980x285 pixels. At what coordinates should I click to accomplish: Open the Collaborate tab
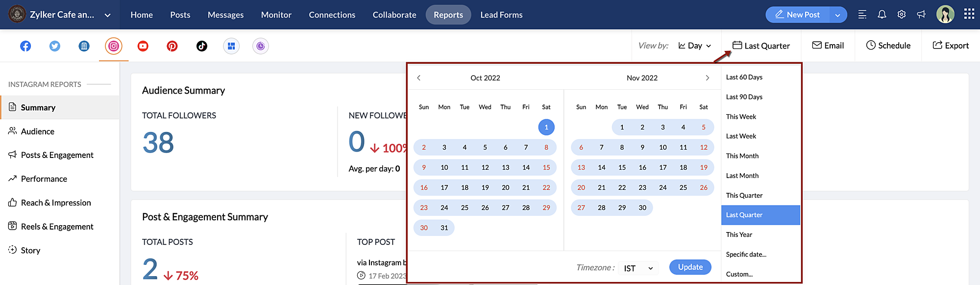394,15
